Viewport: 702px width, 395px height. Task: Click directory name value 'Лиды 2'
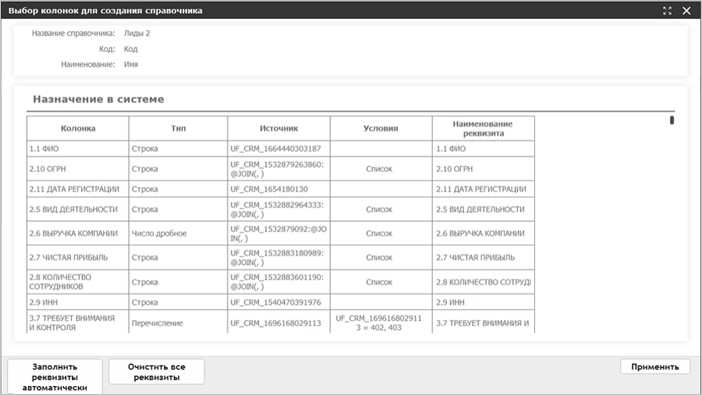137,33
